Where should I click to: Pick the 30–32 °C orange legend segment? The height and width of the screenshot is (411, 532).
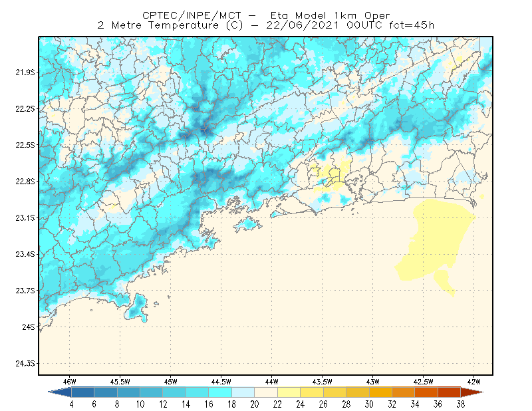tap(380, 392)
